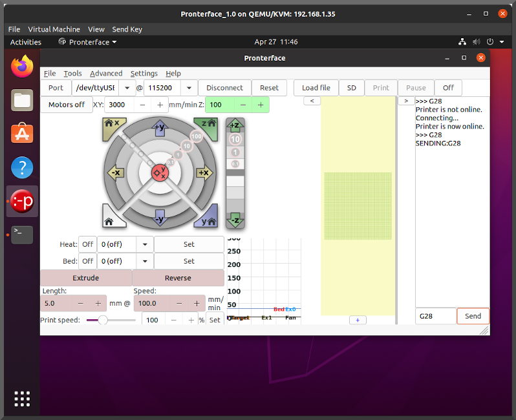The width and height of the screenshot is (516, 420).
Task: Open the Settings menu
Action: [144, 74]
